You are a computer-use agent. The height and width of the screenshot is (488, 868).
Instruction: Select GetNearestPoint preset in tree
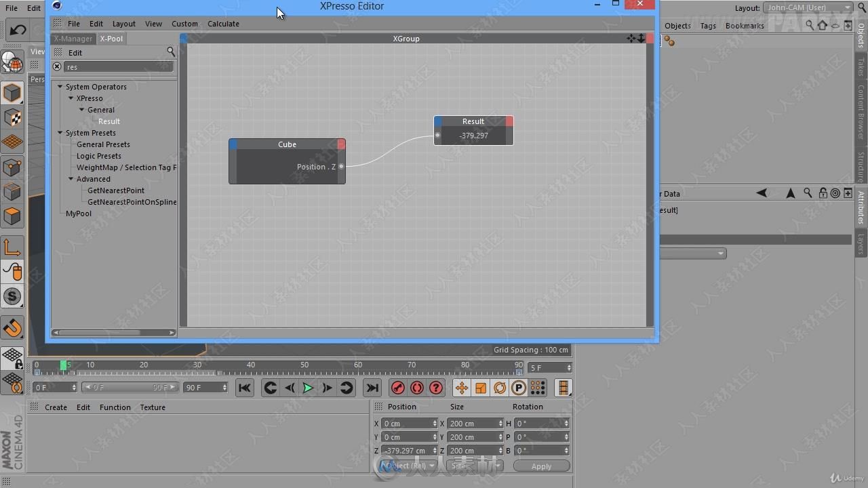tap(116, 190)
